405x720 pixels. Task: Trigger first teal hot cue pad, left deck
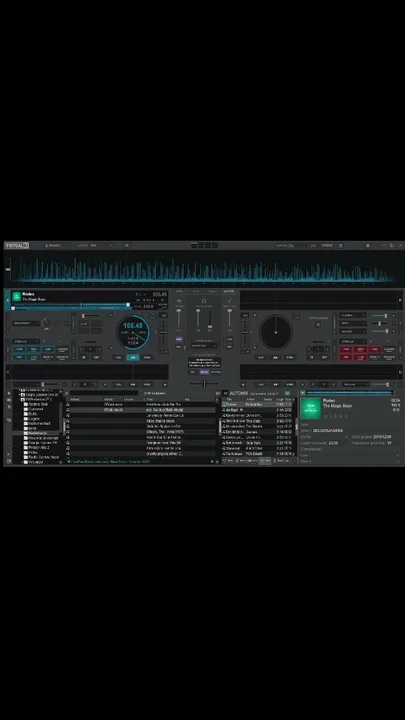point(19,349)
